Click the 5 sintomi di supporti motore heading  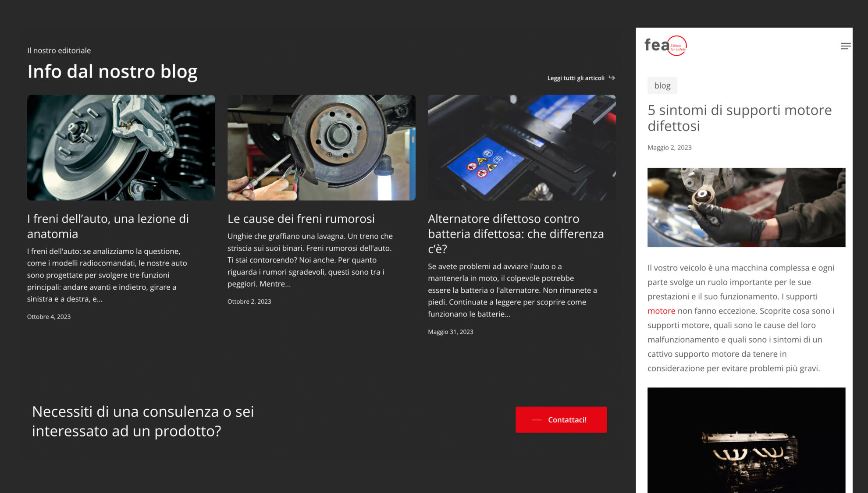coord(740,118)
